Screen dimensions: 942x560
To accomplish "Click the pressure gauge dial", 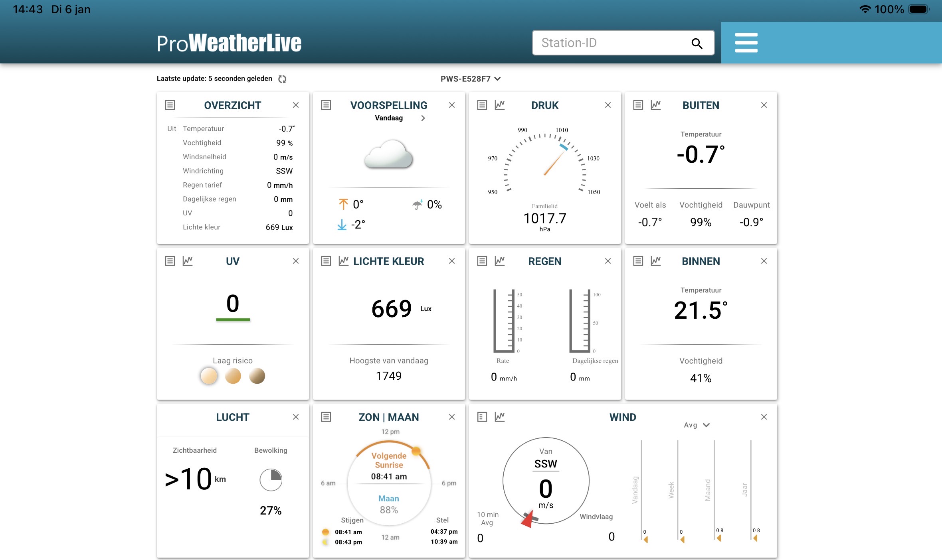I will (x=545, y=162).
